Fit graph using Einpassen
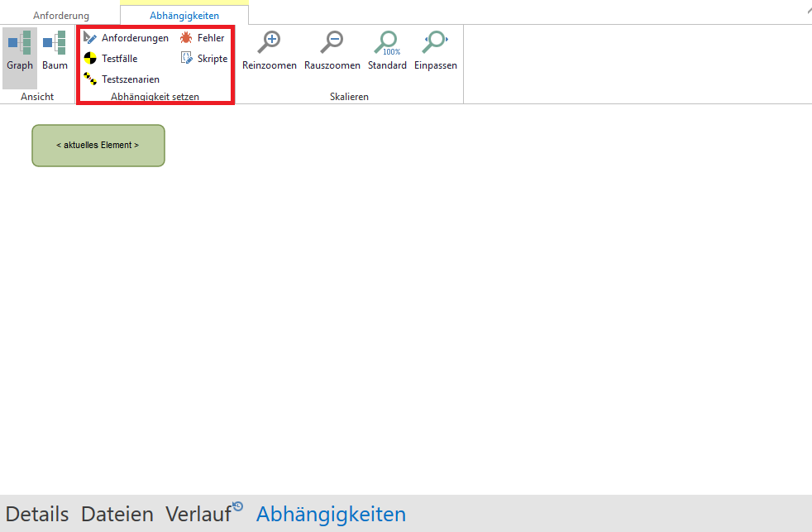This screenshot has width=812, height=532. coord(435,50)
